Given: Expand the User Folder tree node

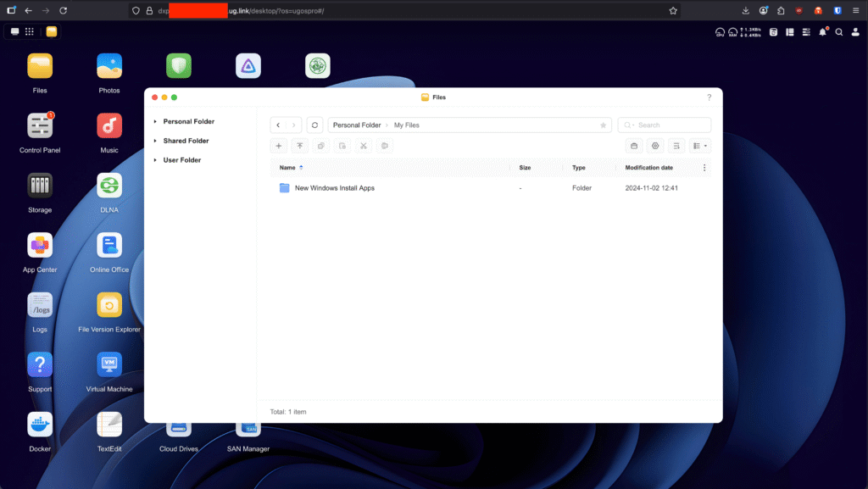Looking at the screenshot, I should pos(155,160).
